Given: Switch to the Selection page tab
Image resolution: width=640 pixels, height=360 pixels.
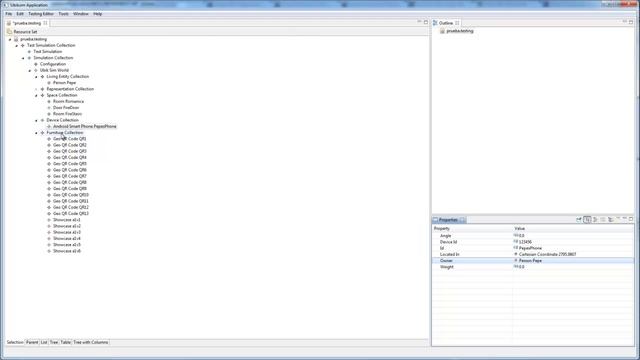Looking at the screenshot, I should coord(15,342).
